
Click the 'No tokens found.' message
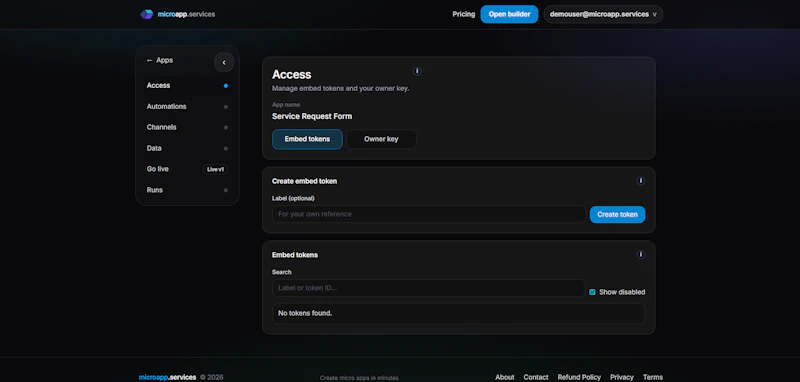point(305,313)
